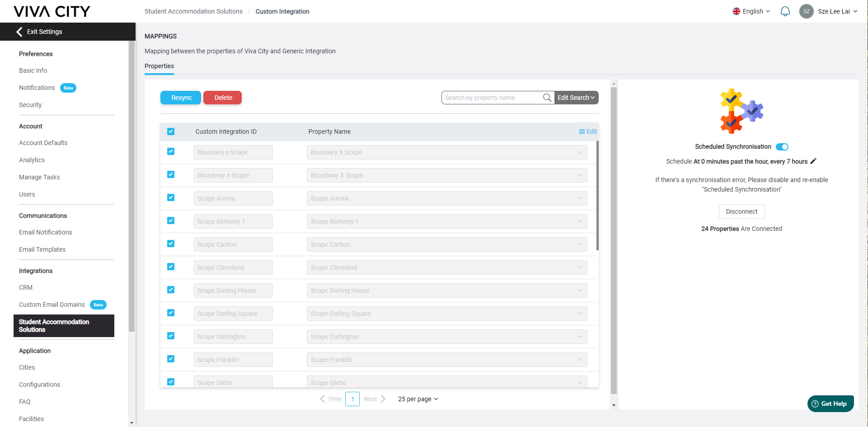Open the Cities page
Screen dimensions: 868x427
27,367
